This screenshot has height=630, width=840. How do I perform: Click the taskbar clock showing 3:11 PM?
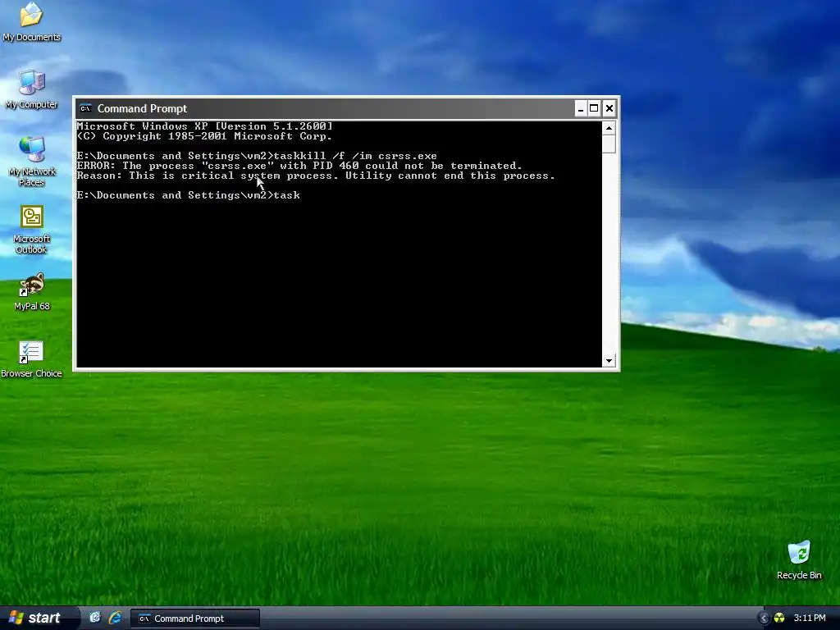[810, 619]
